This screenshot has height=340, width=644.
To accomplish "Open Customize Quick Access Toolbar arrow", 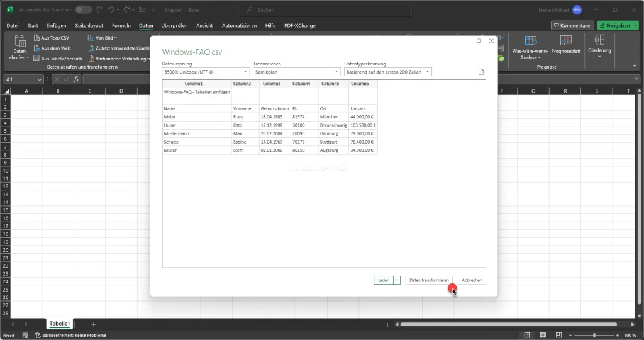I will tap(153, 10).
